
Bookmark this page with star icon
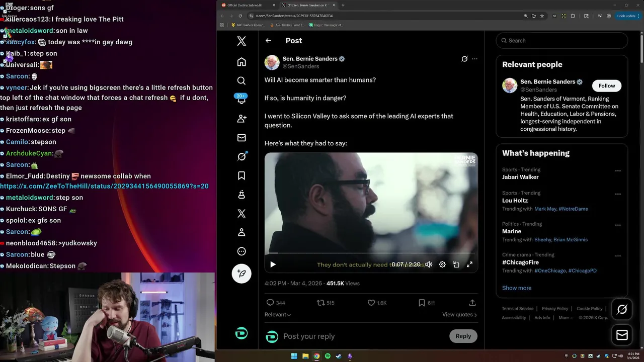click(x=542, y=16)
